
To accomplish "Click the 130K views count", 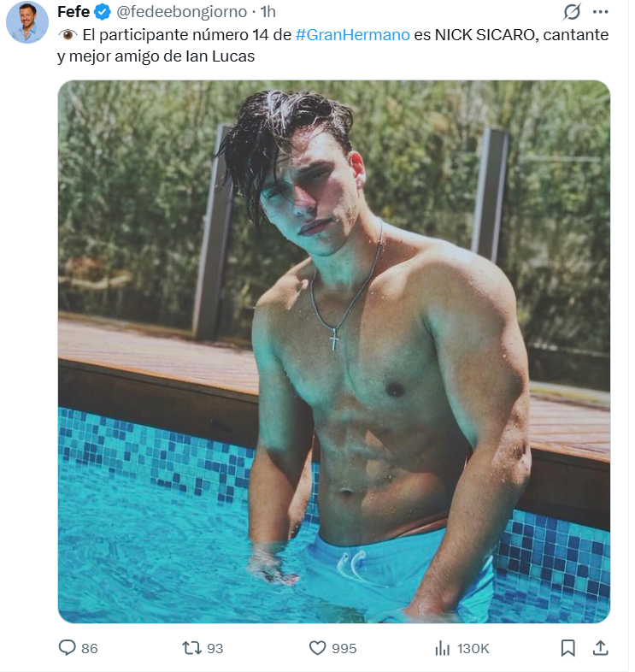I will pyautogui.click(x=473, y=649).
